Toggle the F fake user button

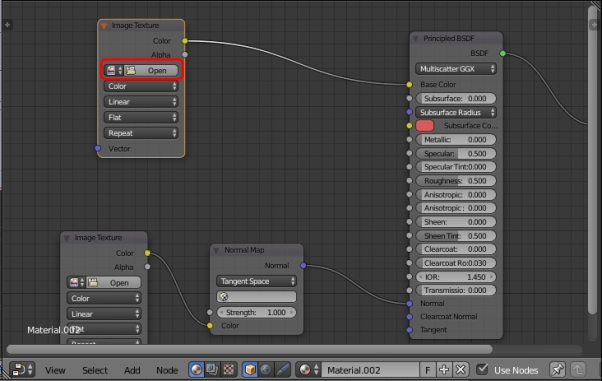pos(427,370)
